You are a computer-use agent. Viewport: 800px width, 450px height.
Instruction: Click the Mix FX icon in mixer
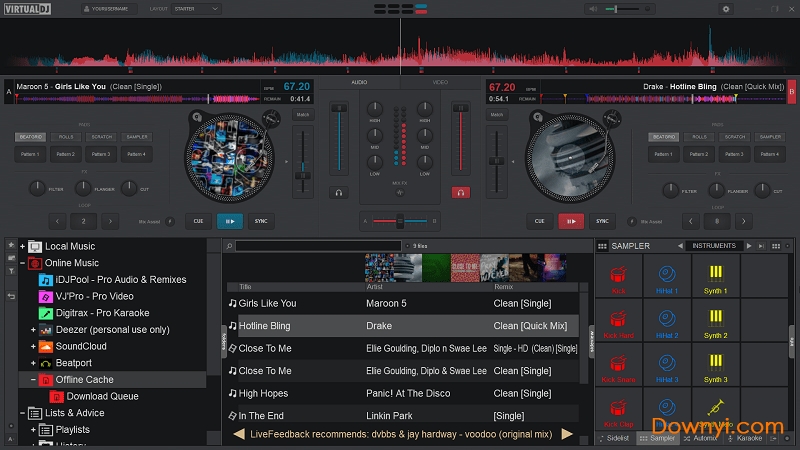click(x=399, y=192)
